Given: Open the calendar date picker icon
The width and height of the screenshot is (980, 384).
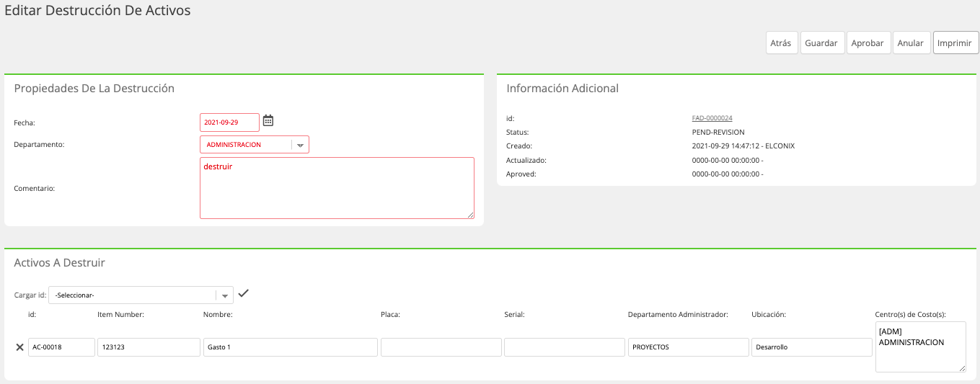Looking at the screenshot, I should pos(268,120).
